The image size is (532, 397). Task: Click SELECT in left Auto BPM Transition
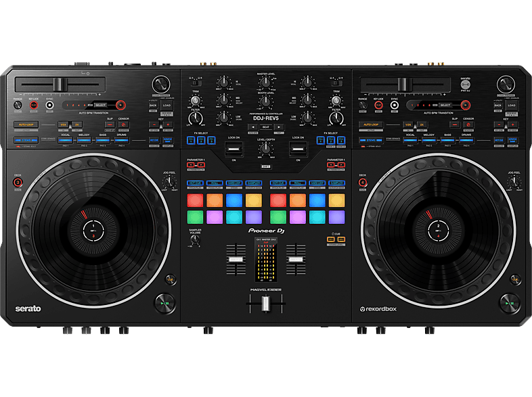[100, 105]
